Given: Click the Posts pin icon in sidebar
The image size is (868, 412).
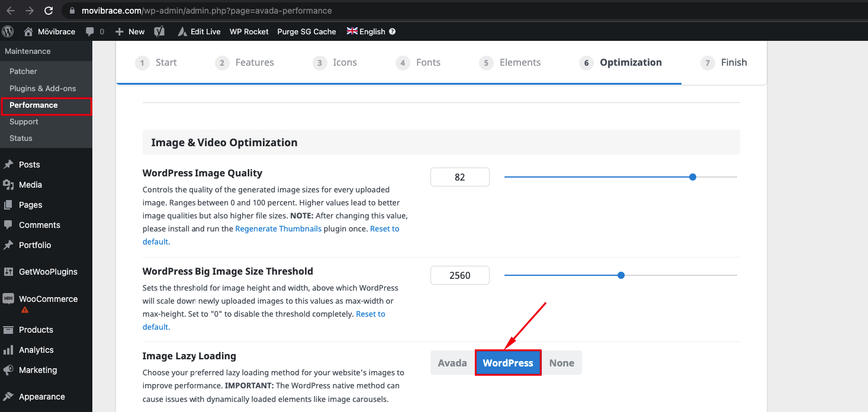Looking at the screenshot, I should coord(8,165).
